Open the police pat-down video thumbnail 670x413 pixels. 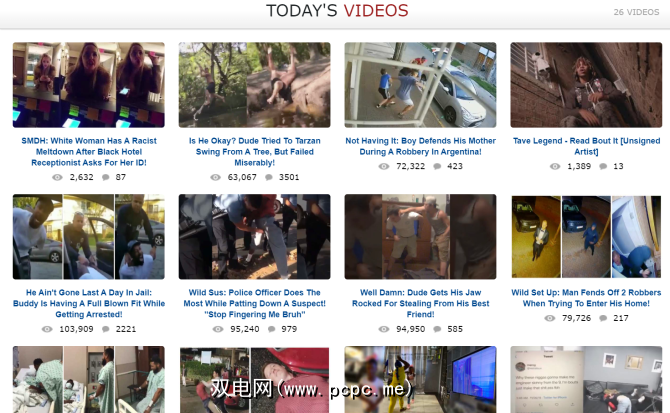(254, 237)
